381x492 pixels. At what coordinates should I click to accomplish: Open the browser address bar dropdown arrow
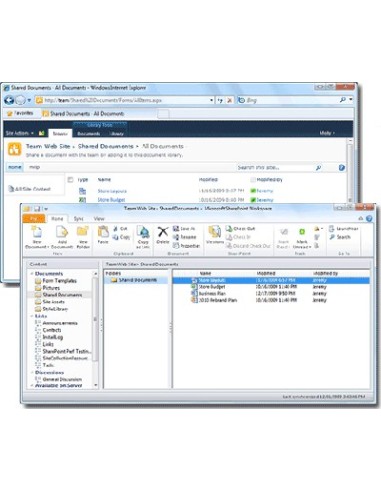[211, 100]
